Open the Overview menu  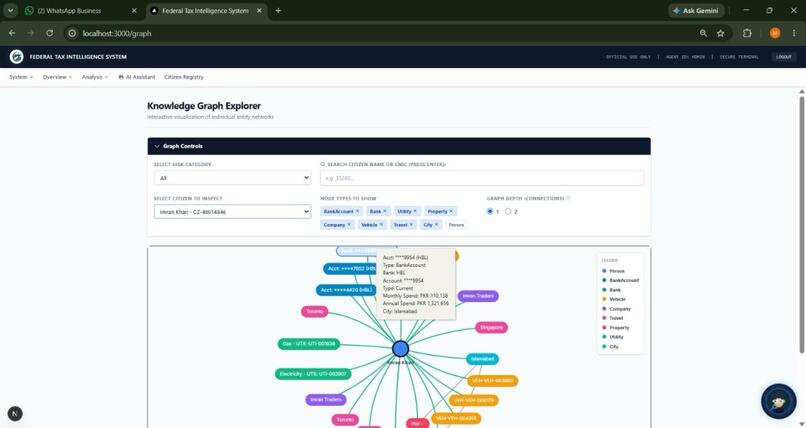coord(57,77)
